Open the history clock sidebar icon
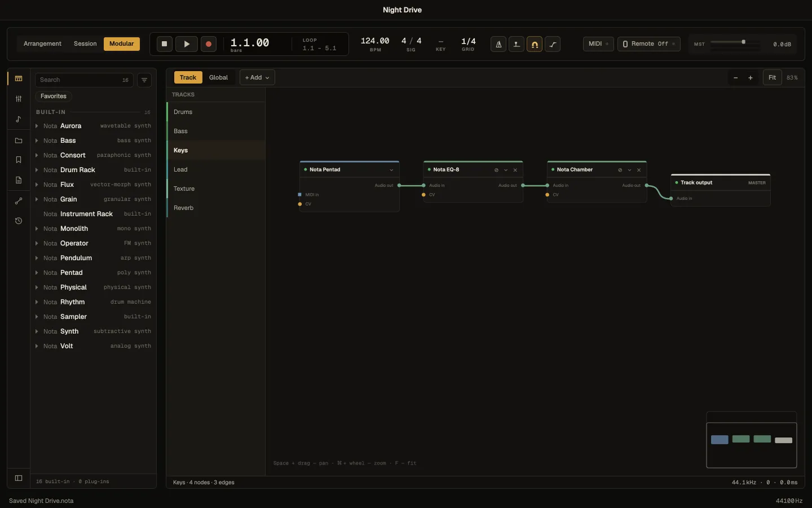 (19, 221)
